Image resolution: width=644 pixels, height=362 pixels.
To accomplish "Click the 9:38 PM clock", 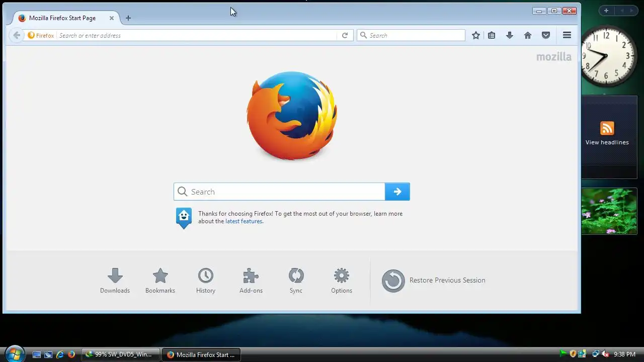I will [624, 354].
